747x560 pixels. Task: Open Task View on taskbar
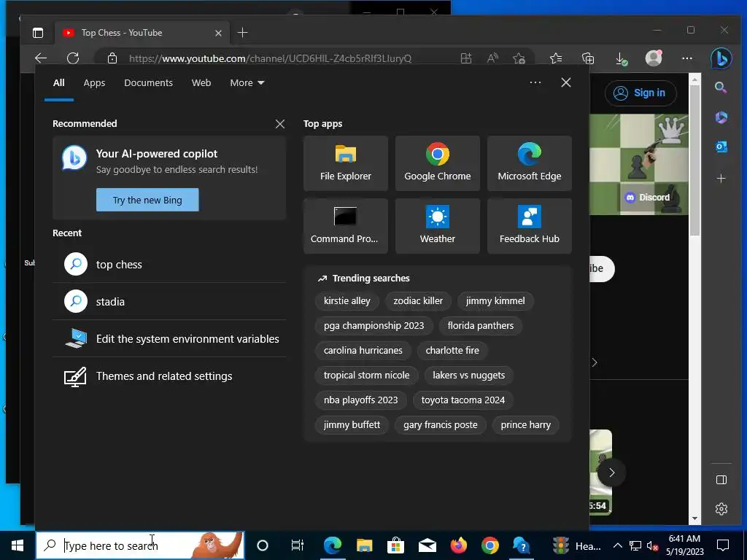(298, 545)
